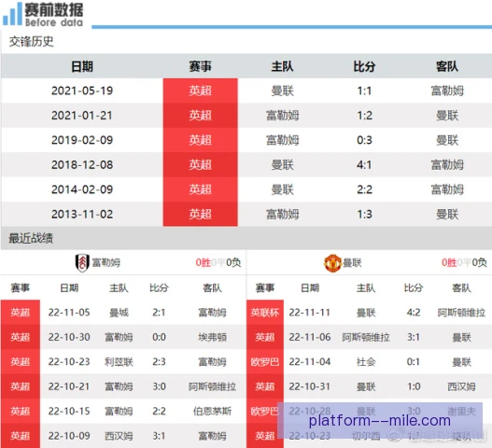This screenshot has height=448, width=492.
Task: Click the 4:2 score against 阿斯顿维拉
Action: [414, 313]
